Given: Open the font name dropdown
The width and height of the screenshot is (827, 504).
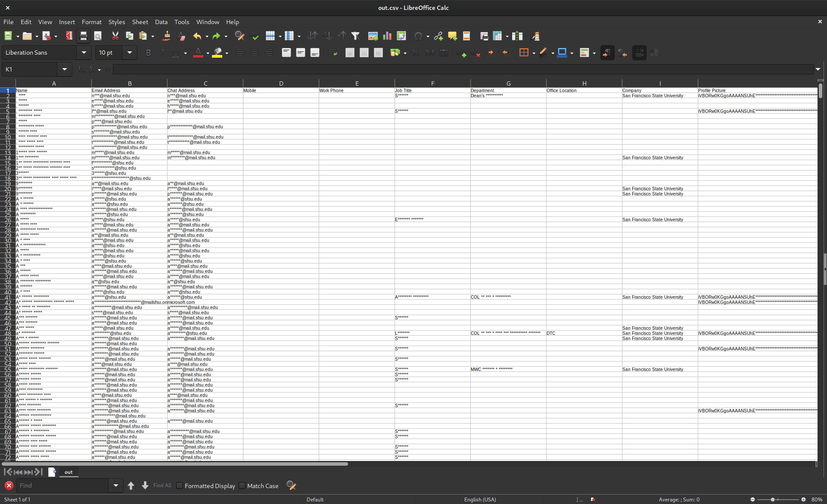Looking at the screenshot, I should (x=84, y=53).
